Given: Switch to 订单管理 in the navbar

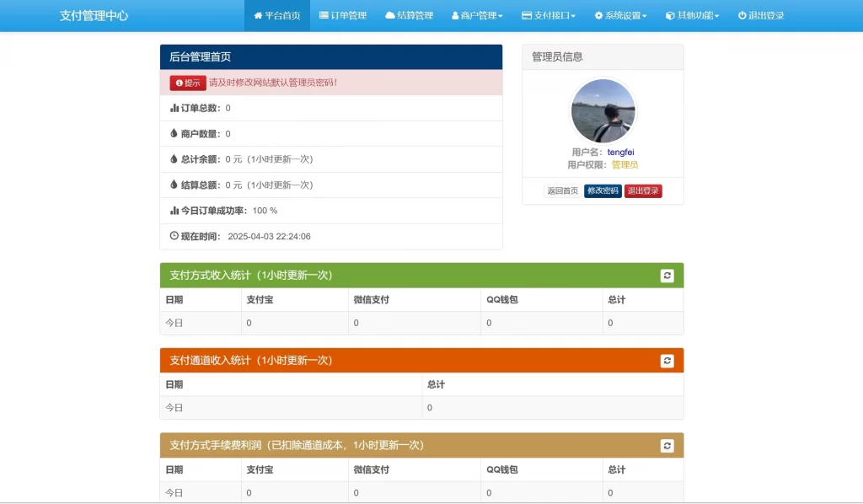Looking at the screenshot, I should (342, 14).
